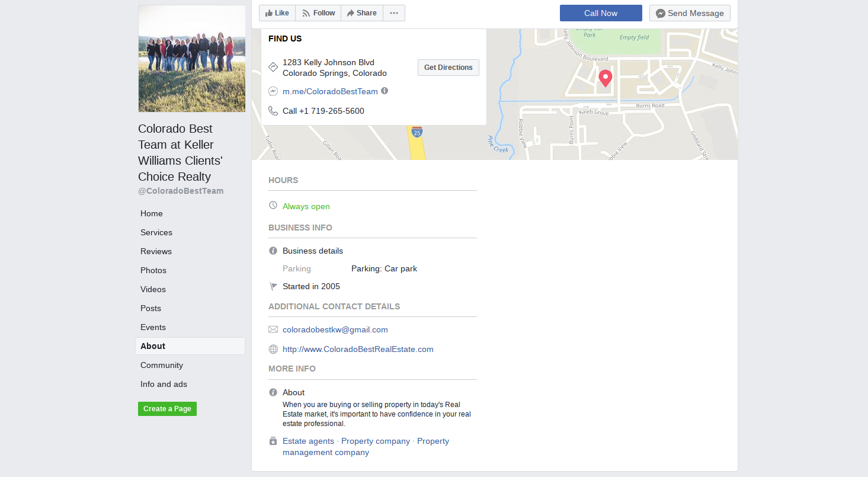868x477 pixels.
Task: Click the address direction icon
Action: click(x=273, y=67)
